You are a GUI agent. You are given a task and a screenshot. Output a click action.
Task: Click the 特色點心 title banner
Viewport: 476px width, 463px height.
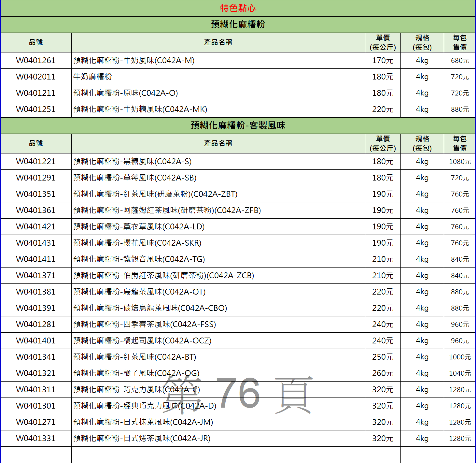pos(238,8)
